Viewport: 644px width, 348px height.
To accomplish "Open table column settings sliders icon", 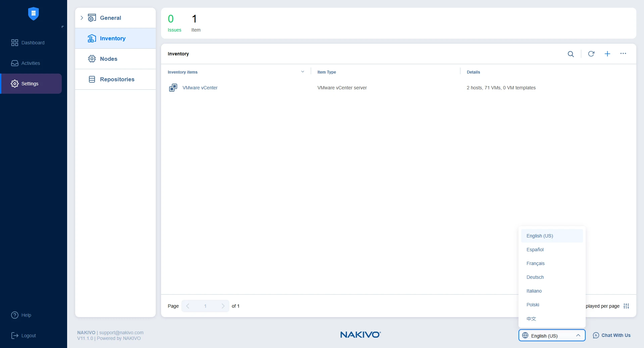I will pos(626,306).
